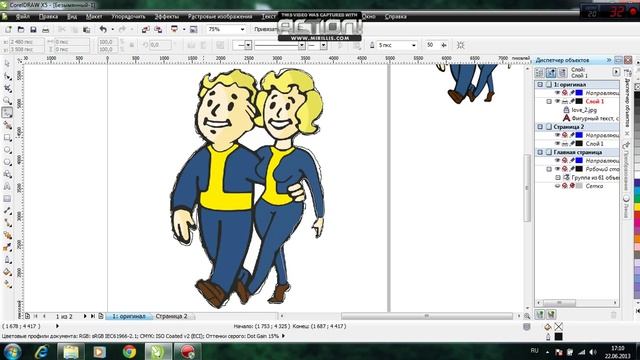Viewport: 640px width, 360px height.
Task: Click the Application launcher icon
Action: pos(174,29)
